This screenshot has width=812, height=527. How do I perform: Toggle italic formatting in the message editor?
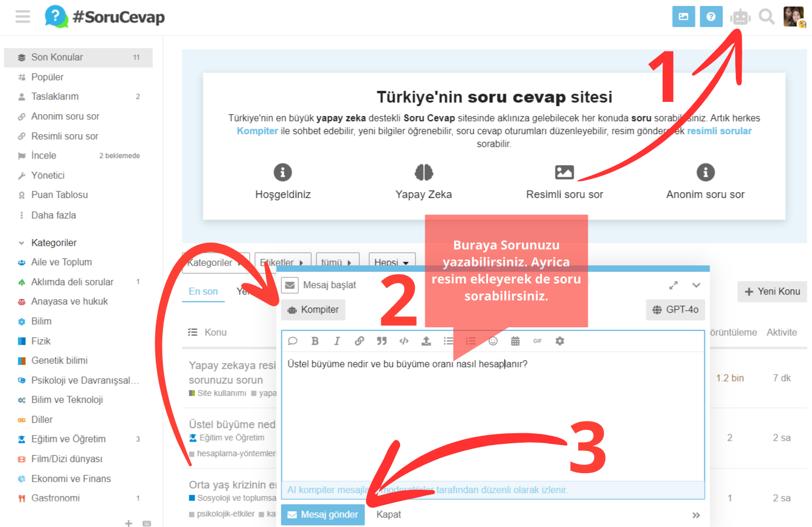coord(337,340)
